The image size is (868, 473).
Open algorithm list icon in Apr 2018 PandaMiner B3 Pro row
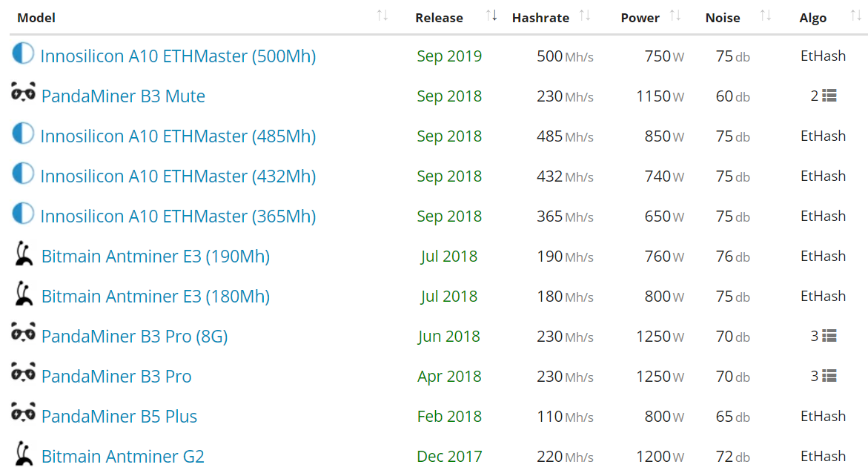pyautogui.click(x=829, y=376)
